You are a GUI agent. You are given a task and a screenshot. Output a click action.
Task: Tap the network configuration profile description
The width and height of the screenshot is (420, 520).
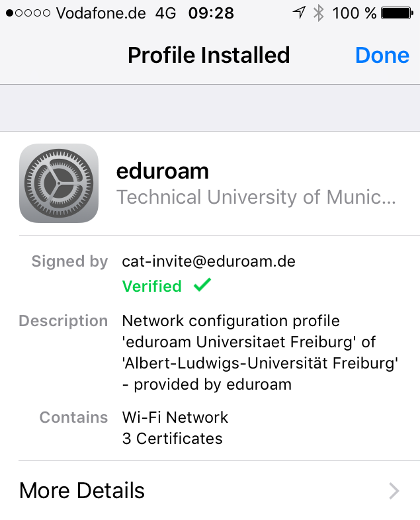point(261,353)
